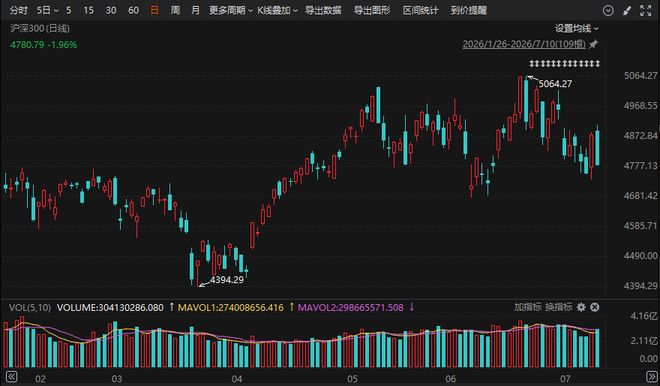The width and height of the screenshot is (660, 386).
Task: Click month 07 on time axis
Action: 565,378
